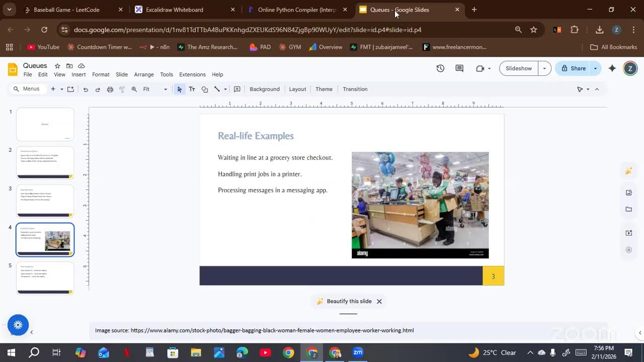The image size is (644, 362).
Task: Select slide 5 thumbnail in filmstrip
Action: (x=45, y=278)
